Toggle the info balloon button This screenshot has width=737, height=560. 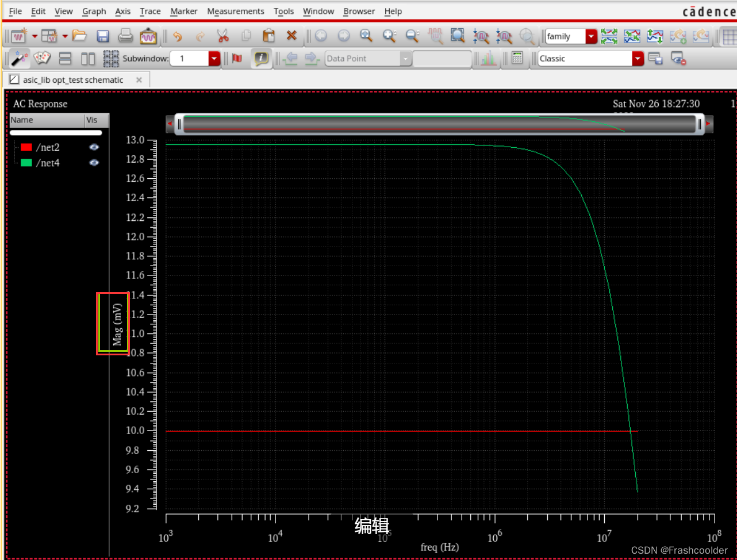pyautogui.click(x=262, y=59)
